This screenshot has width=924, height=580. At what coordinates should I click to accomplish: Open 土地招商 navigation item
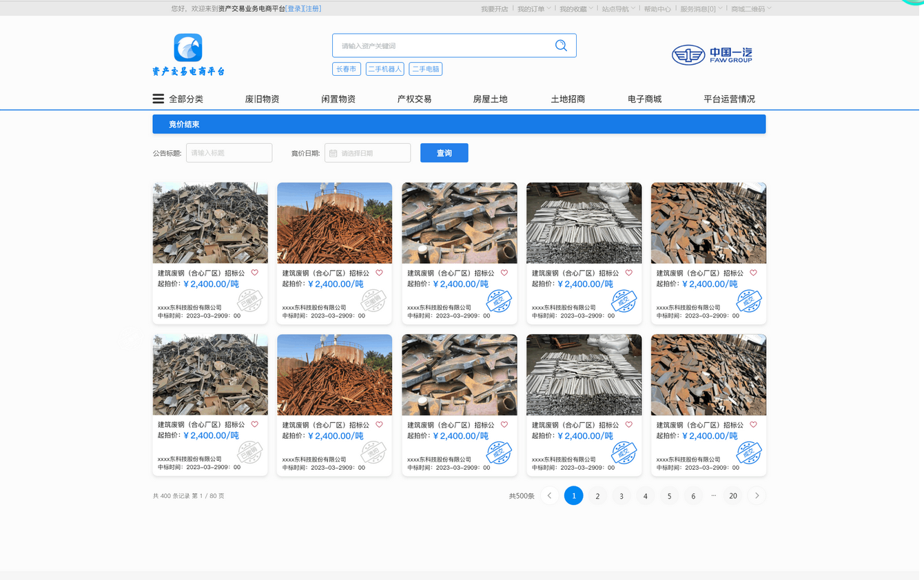click(x=568, y=99)
